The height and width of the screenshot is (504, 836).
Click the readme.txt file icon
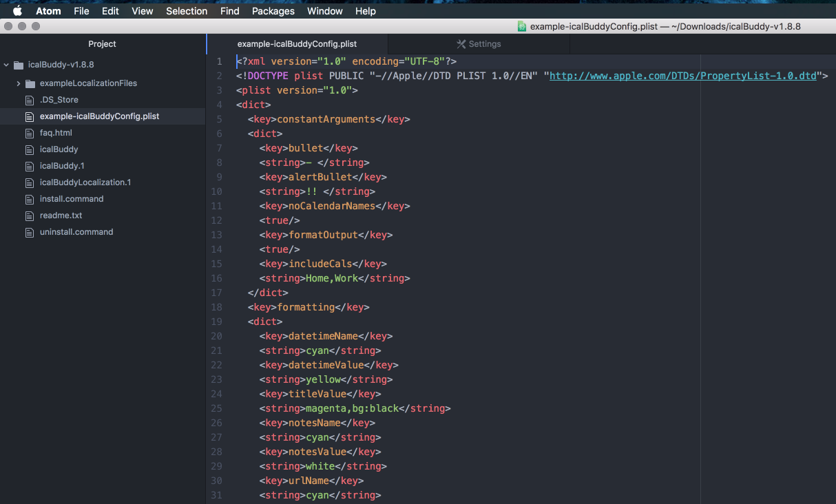pyautogui.click(x=30, y=216)
